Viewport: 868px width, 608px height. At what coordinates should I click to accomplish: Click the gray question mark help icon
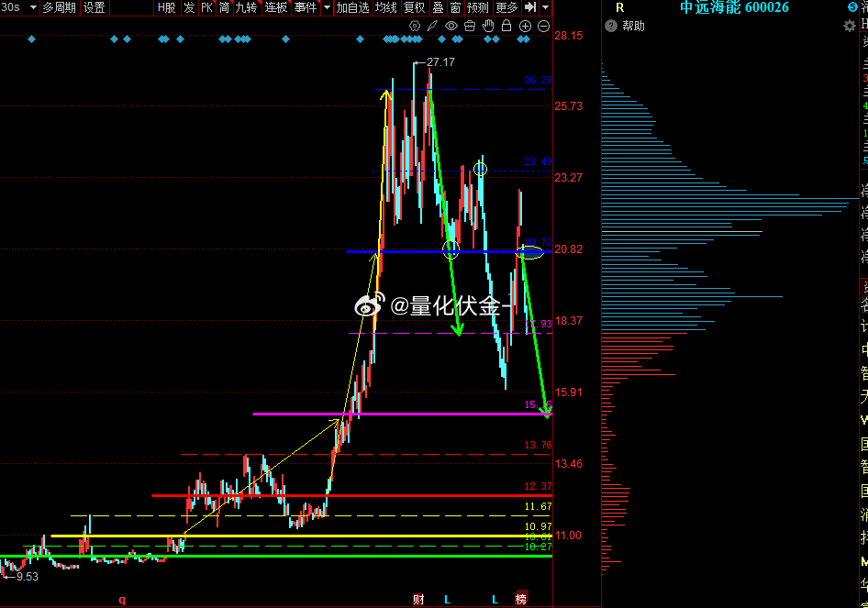[610, 26]
